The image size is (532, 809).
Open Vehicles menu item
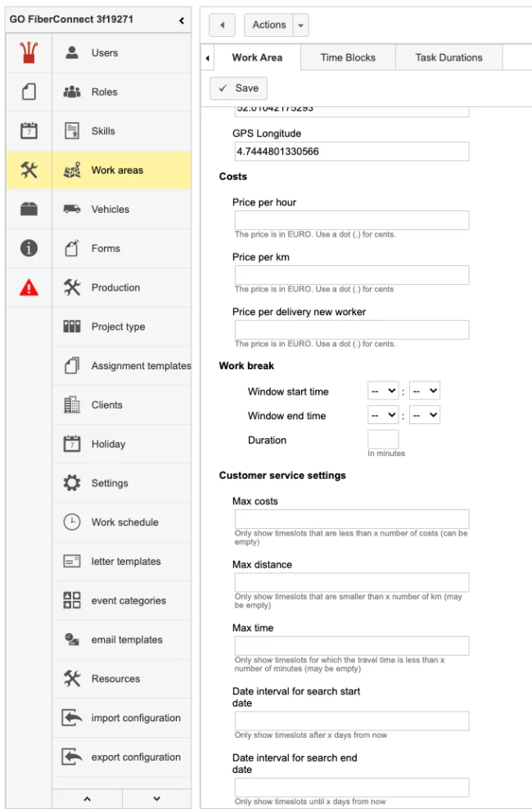click(x=122, y=209)
